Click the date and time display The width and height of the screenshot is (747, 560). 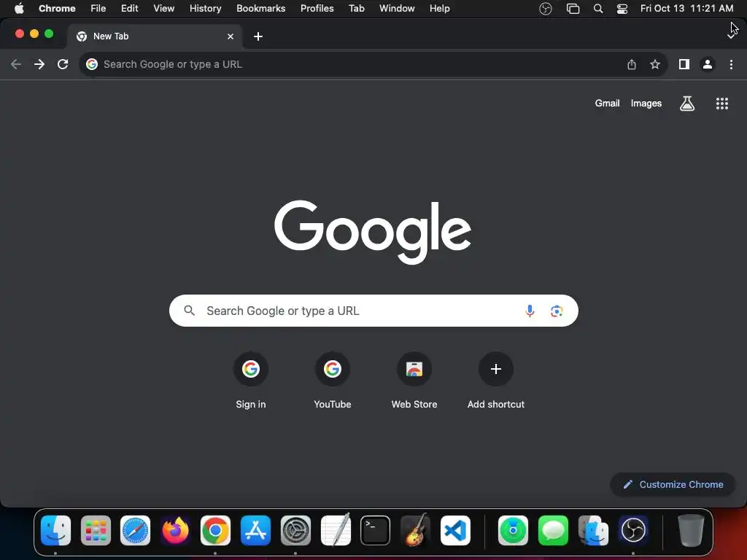pos(686,9)
